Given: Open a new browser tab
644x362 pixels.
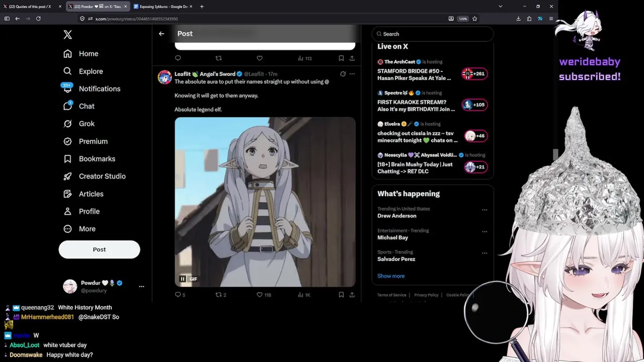Looking at the screenshot, I should pyautogui.click(x=202, y=7).
